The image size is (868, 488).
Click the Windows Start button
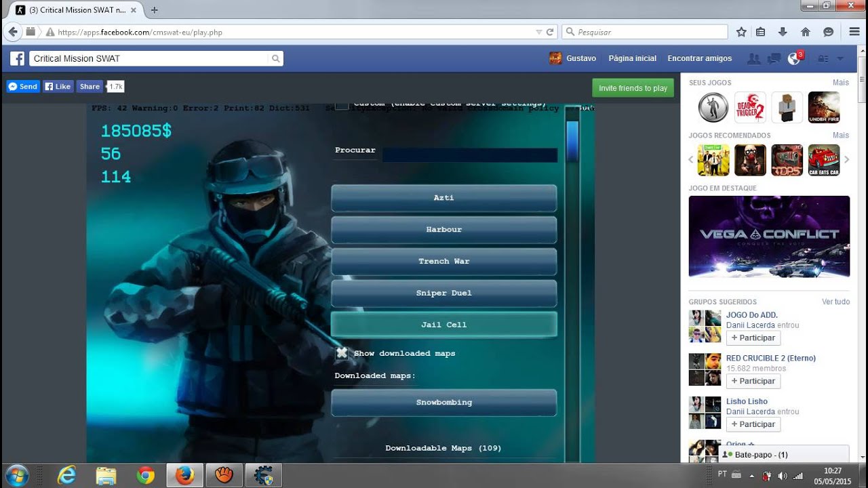coord(16,475)
